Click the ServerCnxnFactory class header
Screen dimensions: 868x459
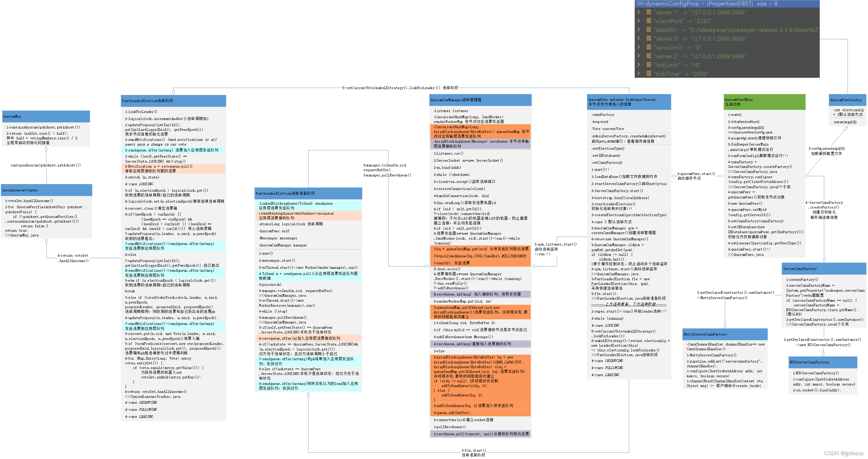[824, 269]
